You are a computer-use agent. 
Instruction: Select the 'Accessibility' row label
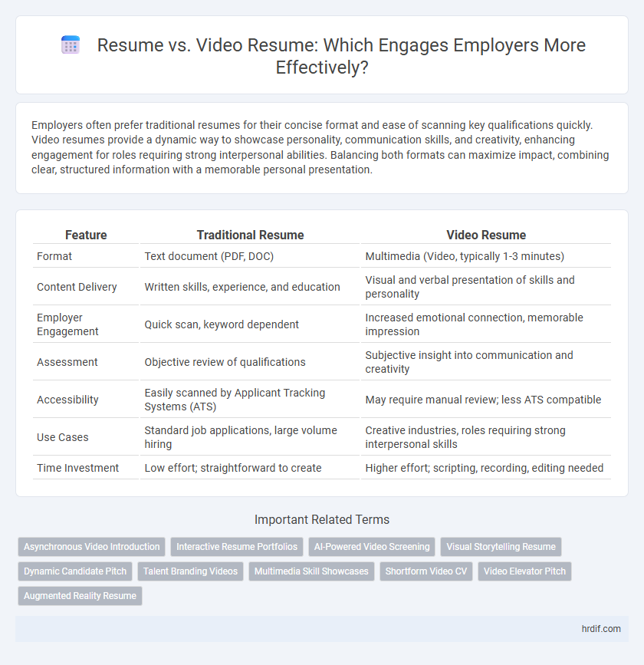(x=67, y=400)
